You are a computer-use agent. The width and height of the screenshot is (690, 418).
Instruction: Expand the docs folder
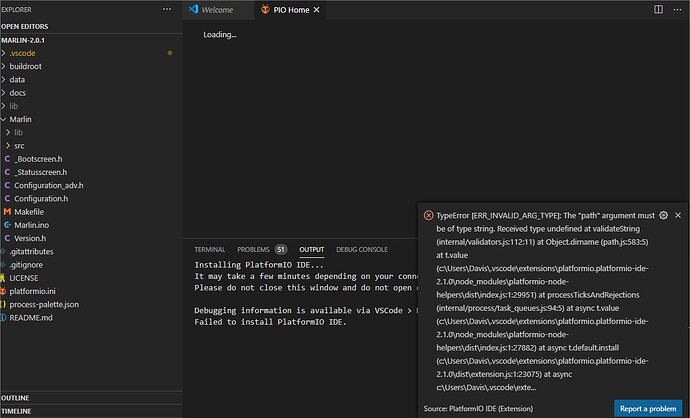click(x=4, y=92)
